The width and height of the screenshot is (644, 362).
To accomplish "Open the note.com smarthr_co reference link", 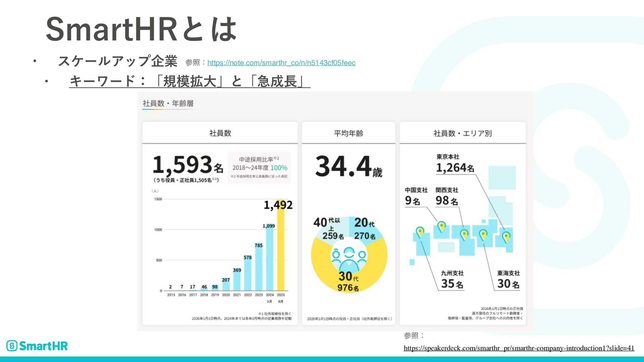I will 281,63.
